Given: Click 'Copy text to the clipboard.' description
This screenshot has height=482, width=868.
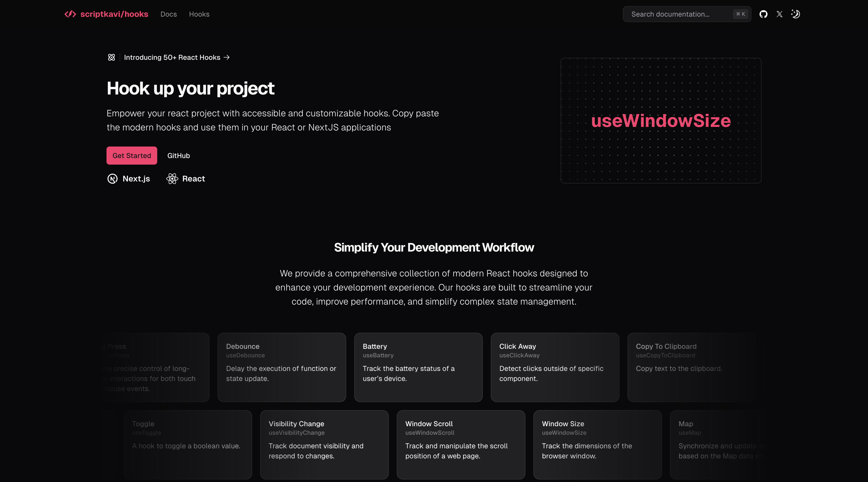Looking at the screenshot, I should click(x=679, y=368).
